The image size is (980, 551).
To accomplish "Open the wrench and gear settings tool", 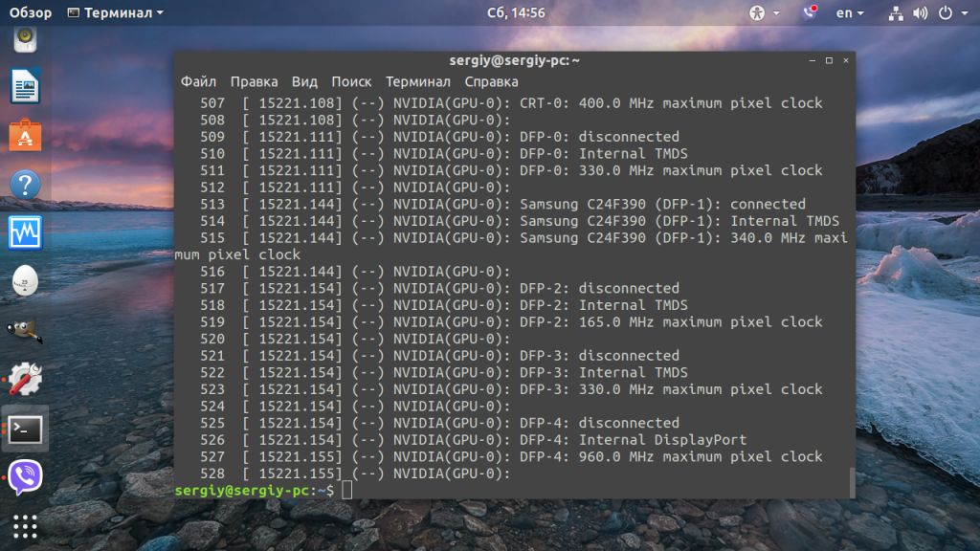I will [25, 380].
